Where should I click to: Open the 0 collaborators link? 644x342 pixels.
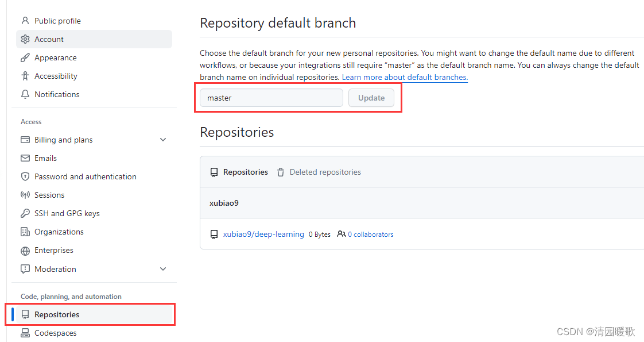(370, 235)
